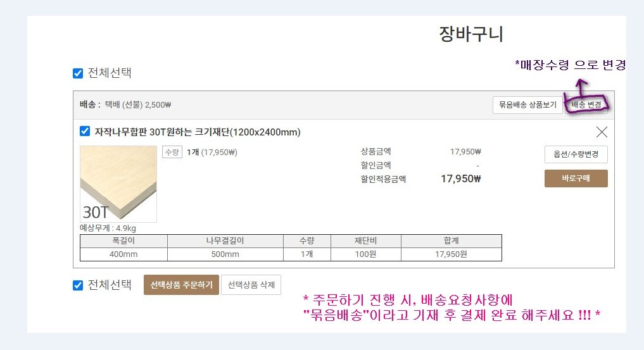Click the 수량 label badge
Screen dimensions: 644x350
tap(172, 153)
